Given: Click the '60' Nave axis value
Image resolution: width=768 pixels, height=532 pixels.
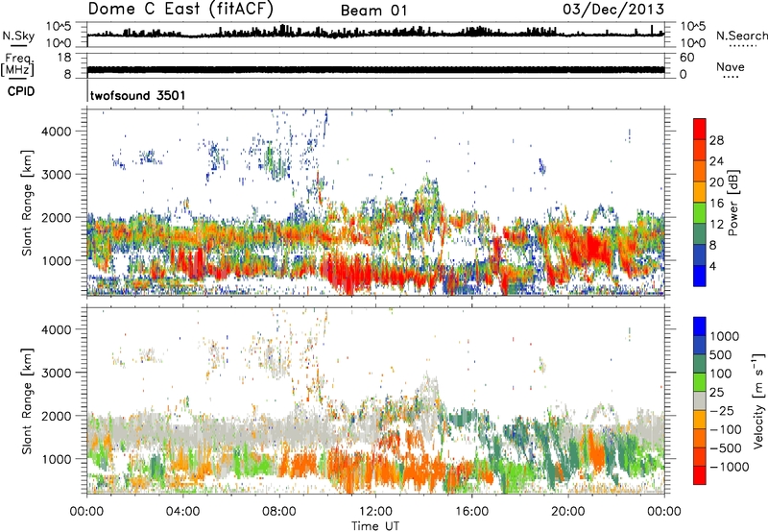Looking at the screenshot, I should coord(686,58).
